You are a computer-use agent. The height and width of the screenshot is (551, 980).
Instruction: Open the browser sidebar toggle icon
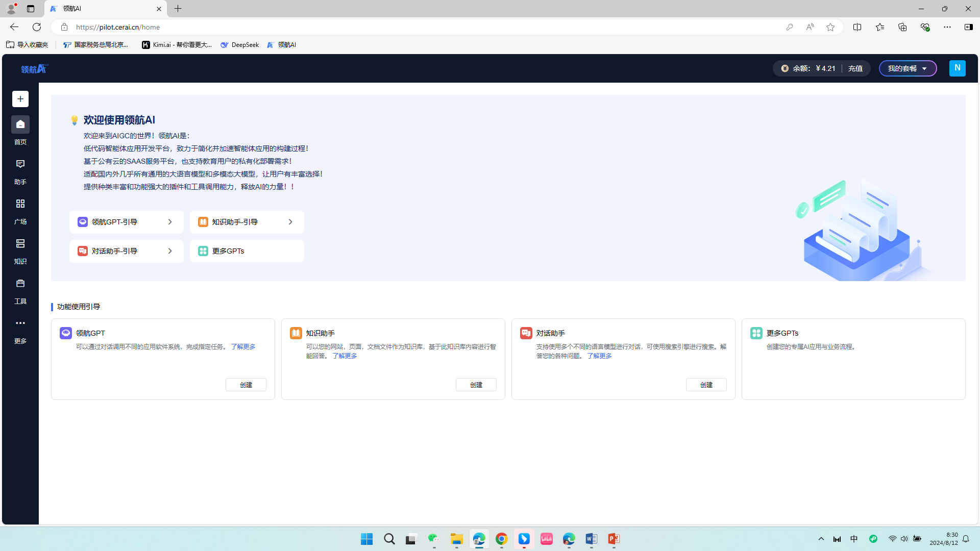969,27
